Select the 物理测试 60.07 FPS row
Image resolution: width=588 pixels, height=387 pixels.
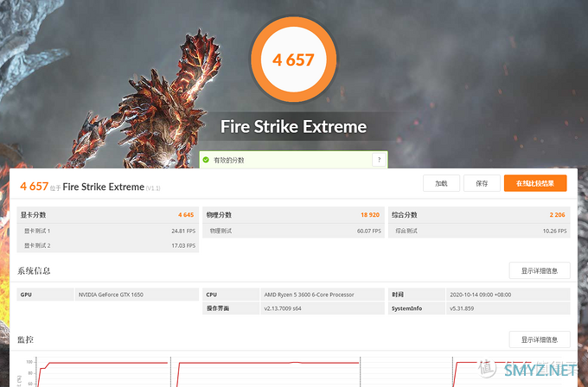(293, 231)
